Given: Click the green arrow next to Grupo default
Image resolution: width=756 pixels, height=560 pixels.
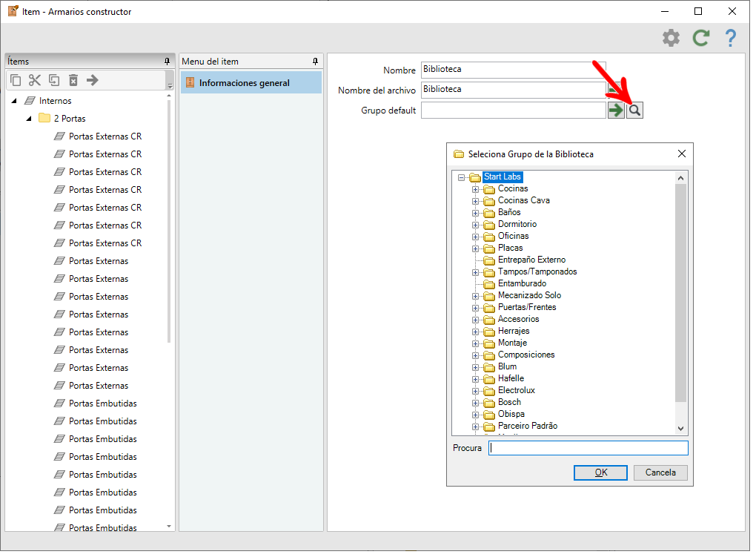Looking at the screenshot, I should click(x=616, y=111).
